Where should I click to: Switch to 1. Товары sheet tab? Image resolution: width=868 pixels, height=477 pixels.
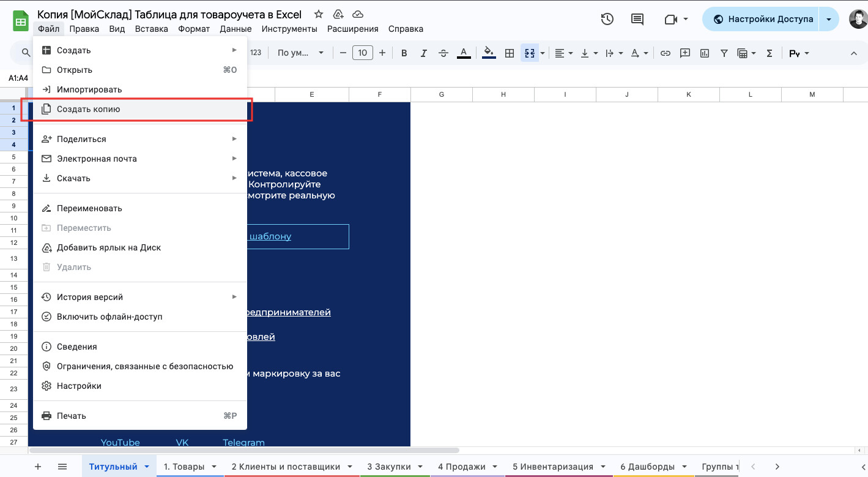[x=190, y=467]
